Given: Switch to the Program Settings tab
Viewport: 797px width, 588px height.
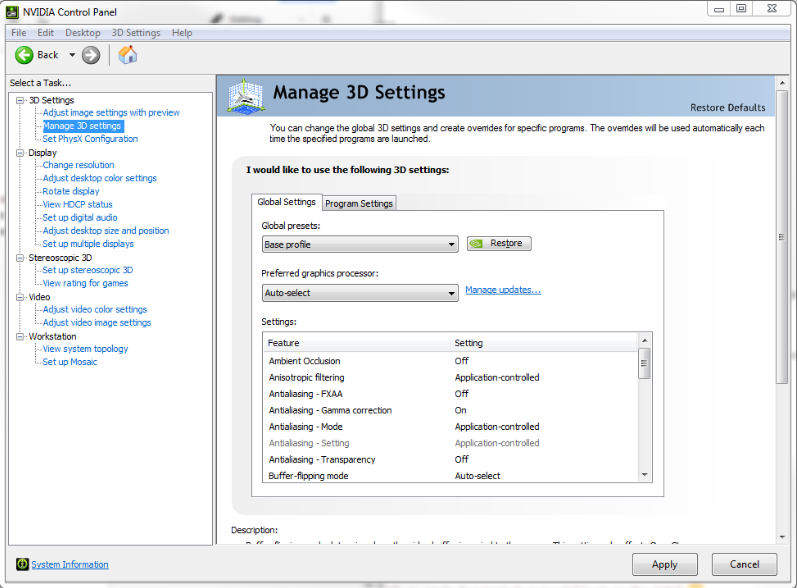Looking at the screenshot, I should 359,203.
